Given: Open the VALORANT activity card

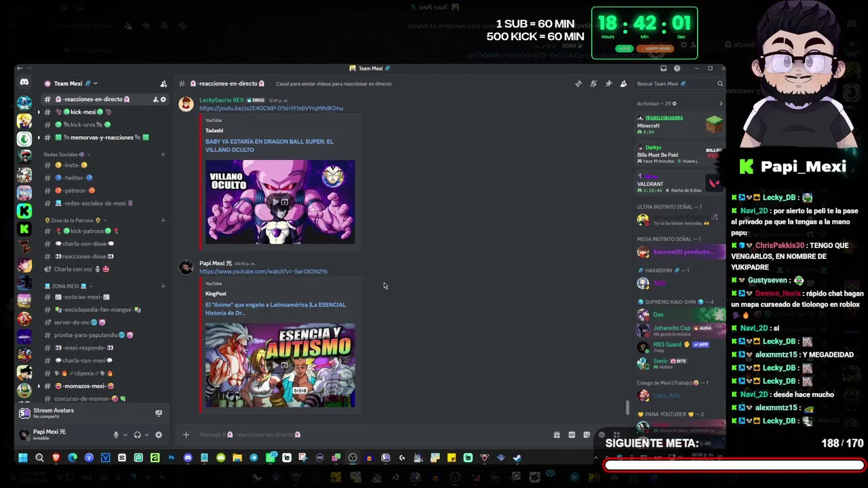Looking at the screenshot, I should click(x=680, y=183).
